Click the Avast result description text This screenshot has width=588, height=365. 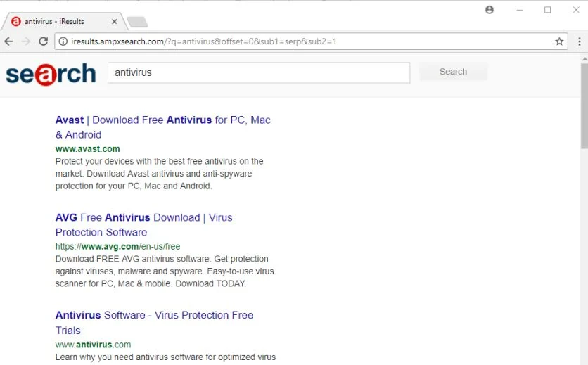pyautogui.click(x=160, y=174)
